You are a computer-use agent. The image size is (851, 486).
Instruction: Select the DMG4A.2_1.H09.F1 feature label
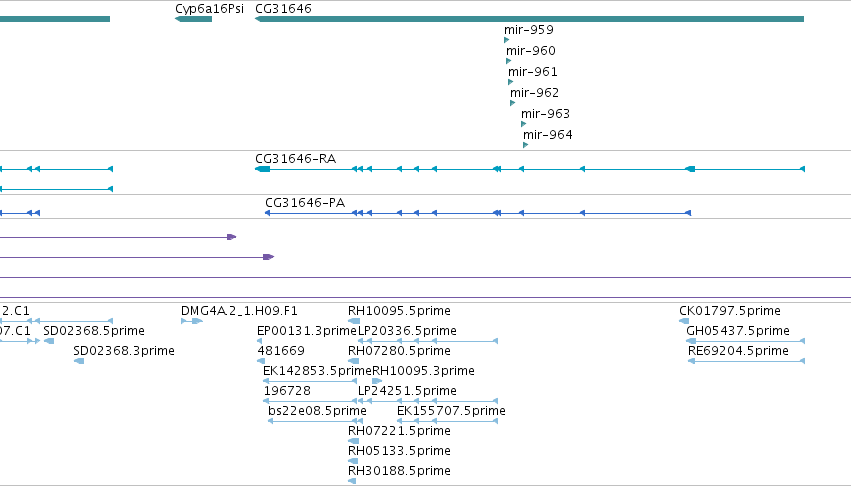(x=239, y=311)
